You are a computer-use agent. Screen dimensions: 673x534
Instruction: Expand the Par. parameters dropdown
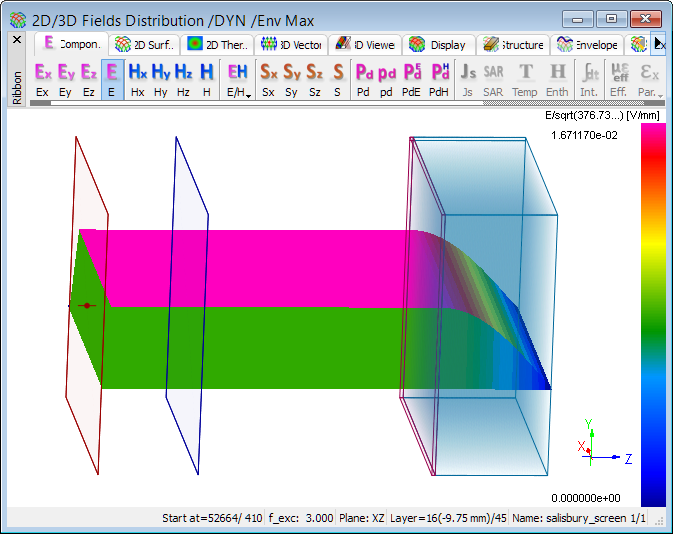(x=650, y=79)
